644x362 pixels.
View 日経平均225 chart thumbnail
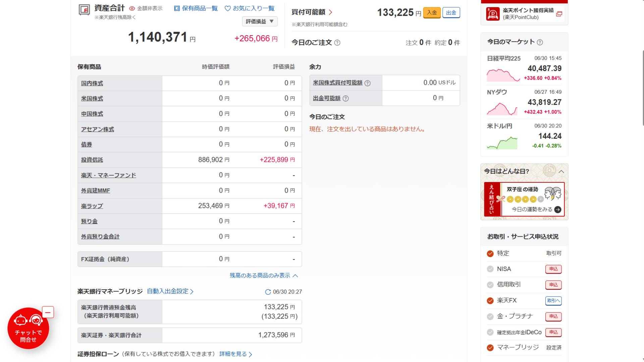click(503, 75)
